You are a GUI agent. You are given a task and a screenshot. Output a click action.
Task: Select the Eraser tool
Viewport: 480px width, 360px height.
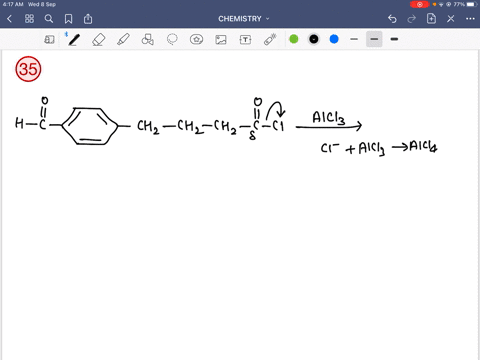(x=99, y=39)
